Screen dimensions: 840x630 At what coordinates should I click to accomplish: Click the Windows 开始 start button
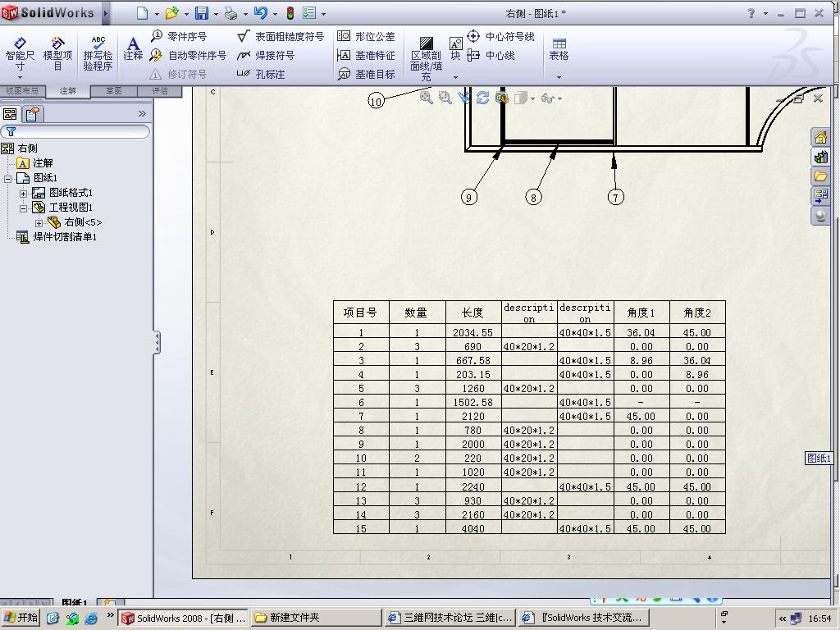[x=21, y=618]
